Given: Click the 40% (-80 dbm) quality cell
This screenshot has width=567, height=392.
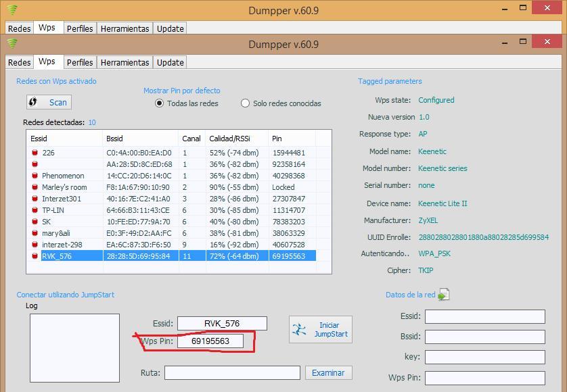Looking at the screenshot, I should click(x=234, y=222).
